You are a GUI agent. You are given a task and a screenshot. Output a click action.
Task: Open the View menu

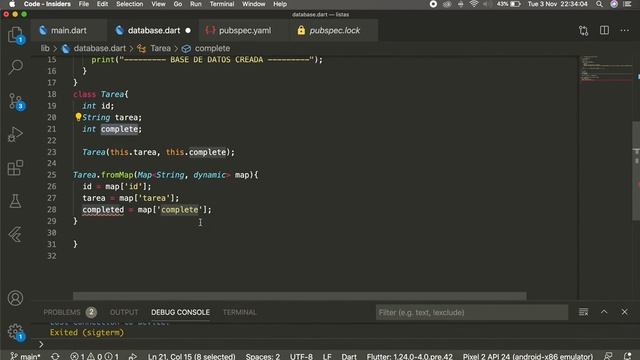(158, 4)
